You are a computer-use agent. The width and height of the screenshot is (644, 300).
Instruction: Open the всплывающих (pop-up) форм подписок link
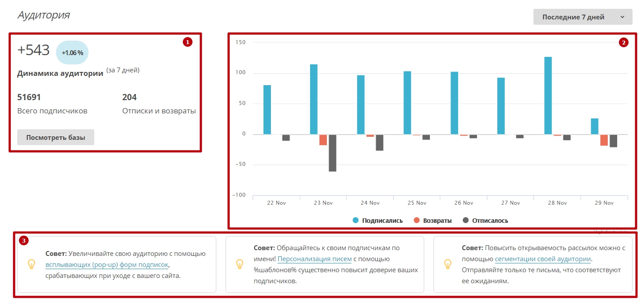(107, 265)
